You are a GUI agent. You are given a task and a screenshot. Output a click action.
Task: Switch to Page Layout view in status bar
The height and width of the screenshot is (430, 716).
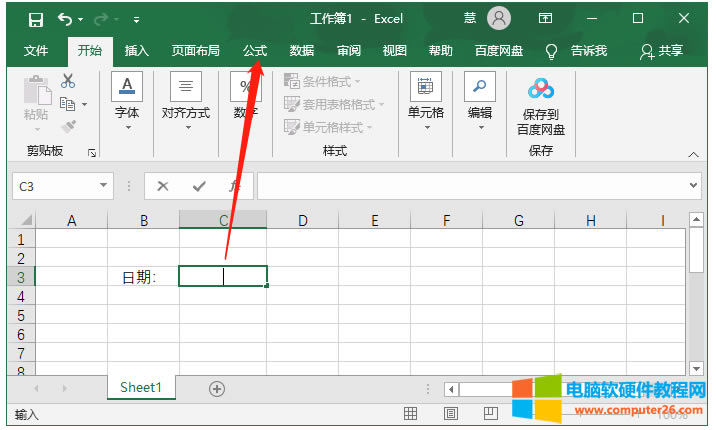pos(450,413)
